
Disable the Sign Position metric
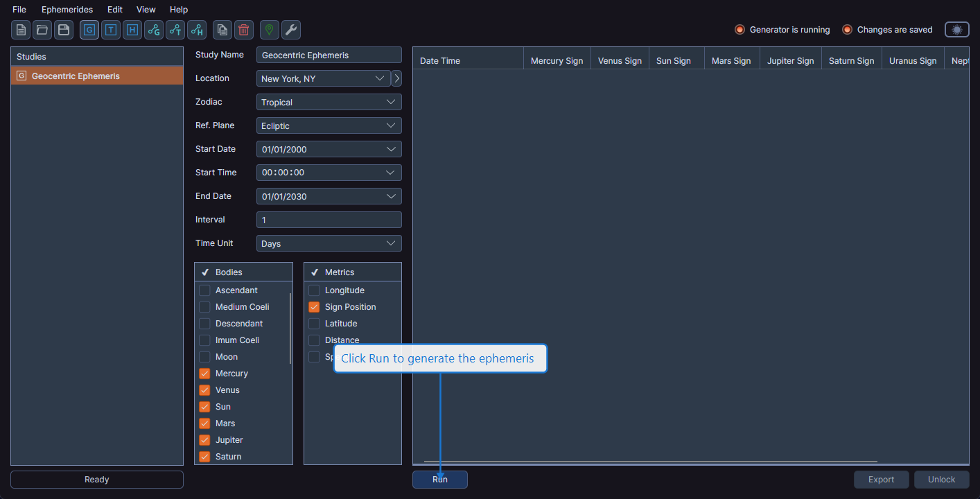(314, 306)
